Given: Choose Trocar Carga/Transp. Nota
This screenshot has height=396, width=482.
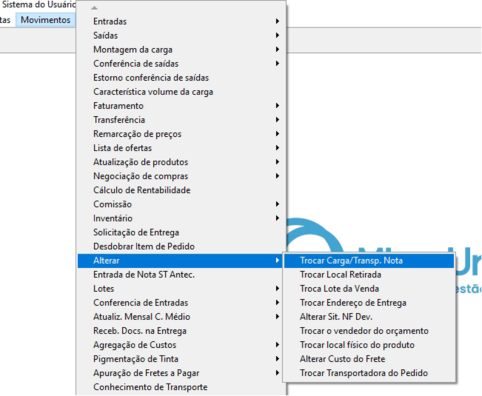Looking at the screenshot, I should click(x=369, y=260).
